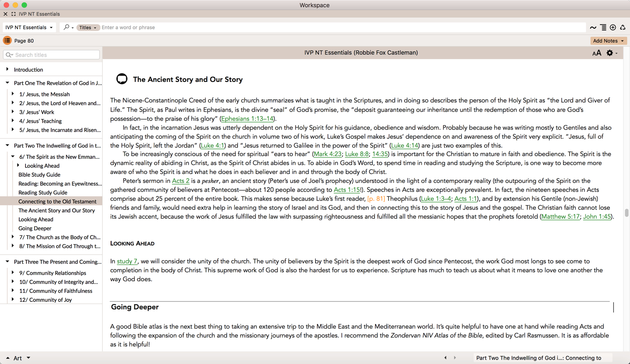630x364 pixels.
Task: Expand the Art panel with up arrow
Action: pyautogui.click(x=8, y=358)
